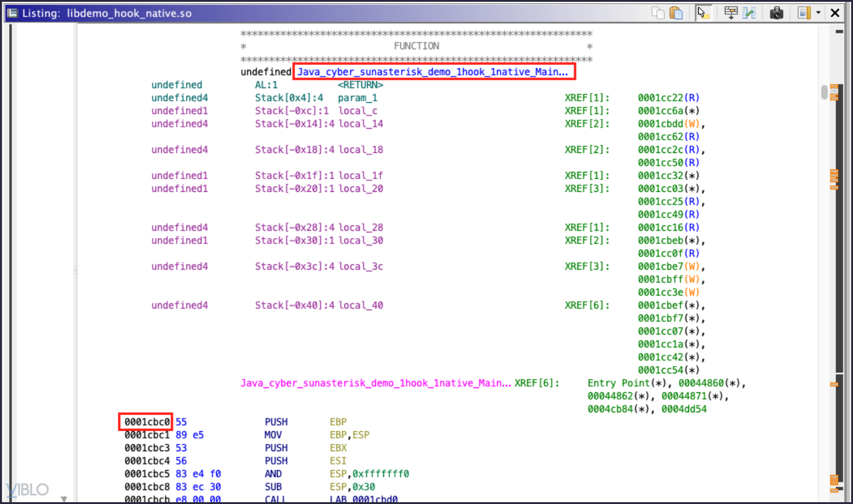Toggle mouse hover popups cursor icon
This screenshot has height=504, width=853.
click(x=704, y=13)
